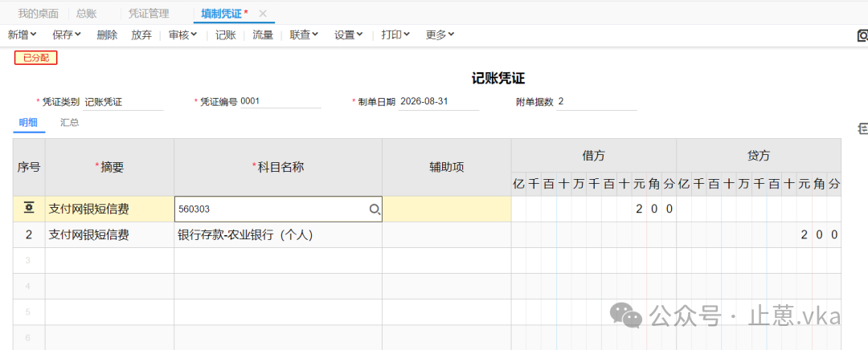This screenshot has width=868, height=350.
Task: Click the 附单据数 field showing 2
Action: point(596,101)
